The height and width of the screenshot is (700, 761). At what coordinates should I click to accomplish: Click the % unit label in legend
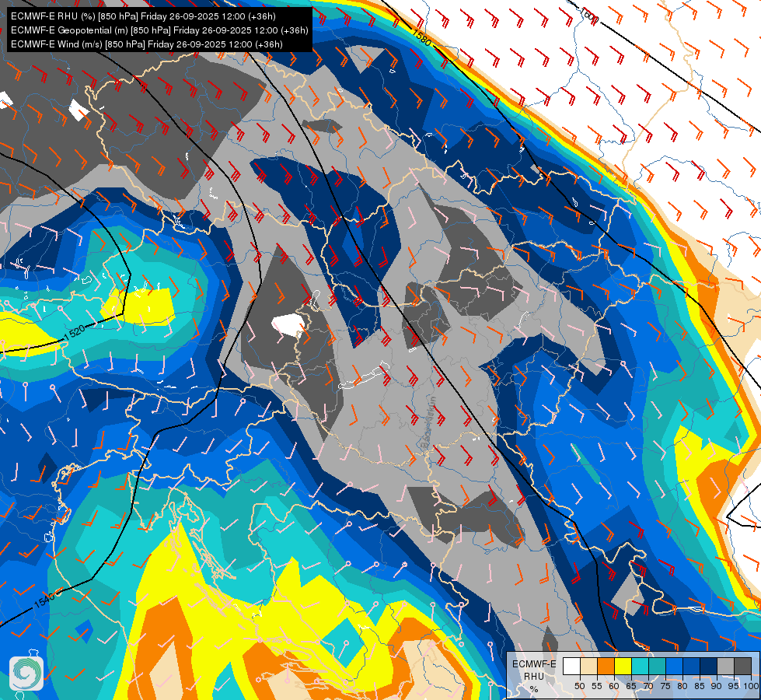click(534, 689)
